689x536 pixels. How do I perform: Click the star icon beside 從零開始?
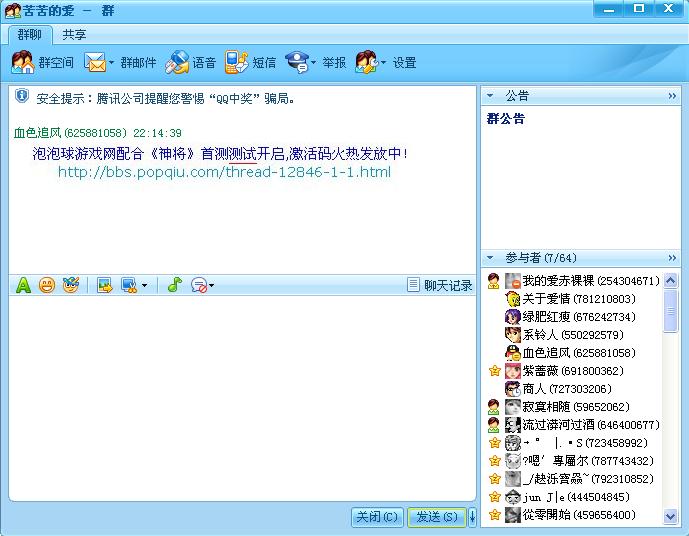click(x=494, y=514)
